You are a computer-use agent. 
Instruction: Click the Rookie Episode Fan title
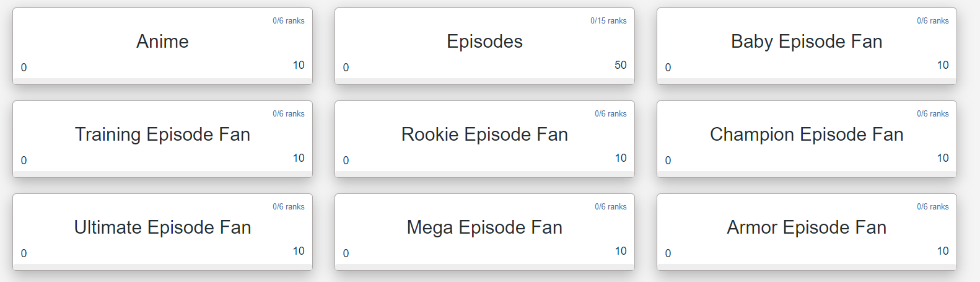point(484,134)
